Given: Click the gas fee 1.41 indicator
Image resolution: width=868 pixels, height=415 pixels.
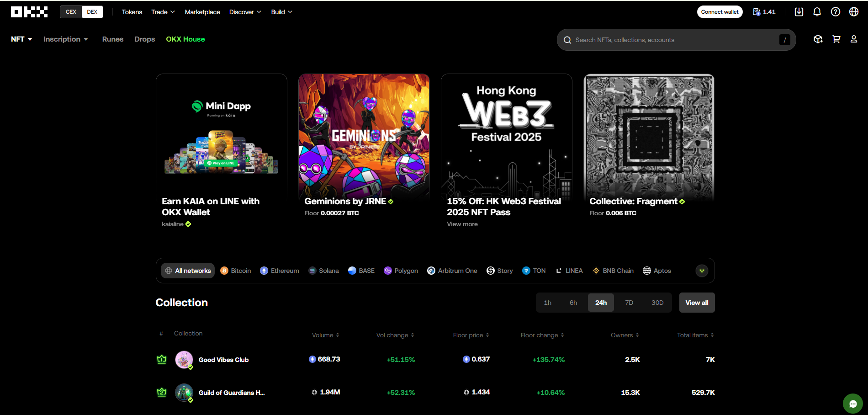Looking at the screenshot, I should 764,12.
